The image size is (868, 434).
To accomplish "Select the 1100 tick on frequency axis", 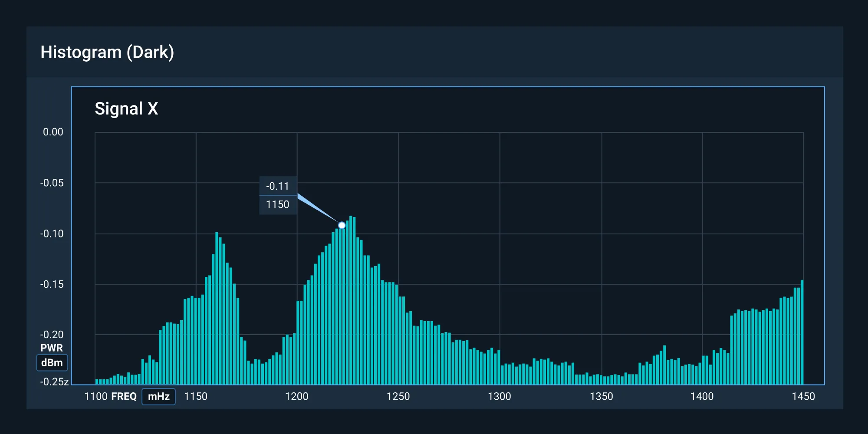I will click(96, 396).
